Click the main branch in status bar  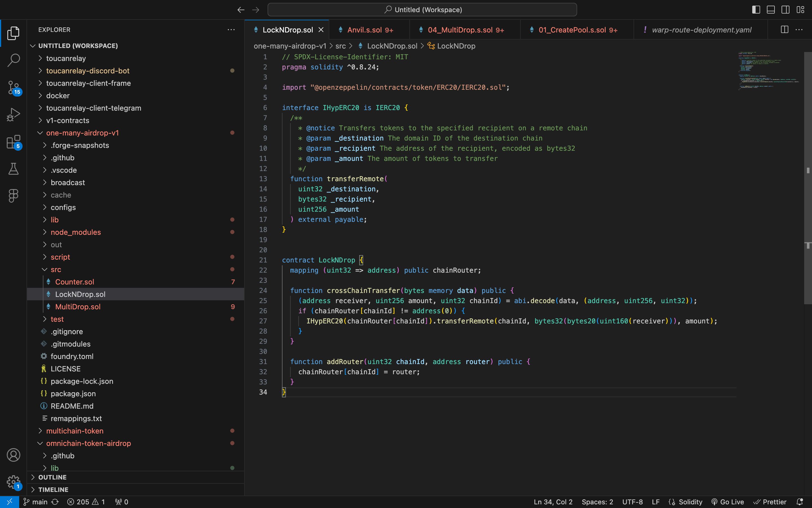(x=36, y=502)
